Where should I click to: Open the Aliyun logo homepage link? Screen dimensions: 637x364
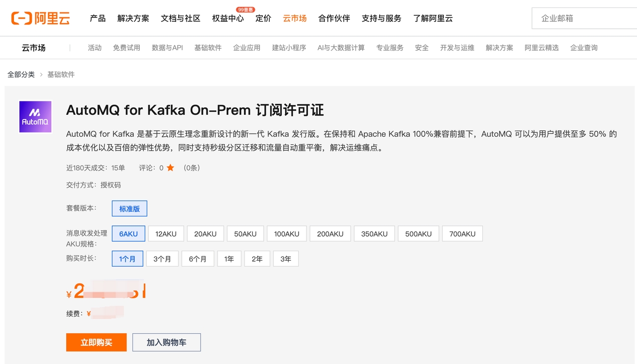pyautogui.click(x=41, y=18)
